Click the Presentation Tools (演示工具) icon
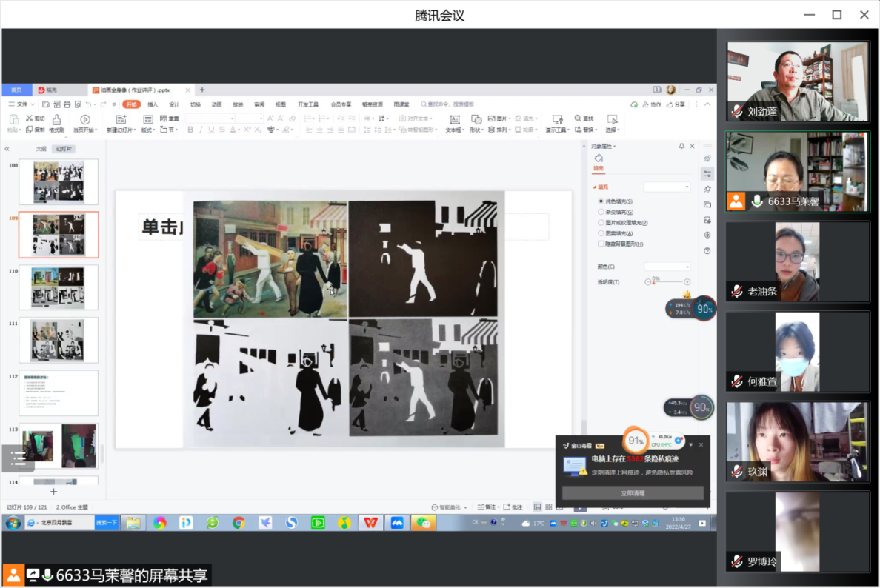This screenshot has height=588, width=880. (x=558, y=119)
